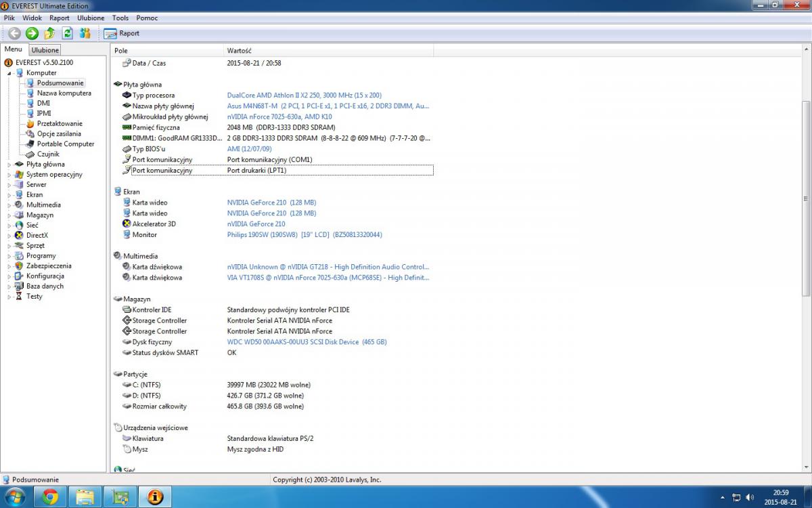Select the Pamięć fizyczna row
This screenshot has width=812, height=508.
277,127
